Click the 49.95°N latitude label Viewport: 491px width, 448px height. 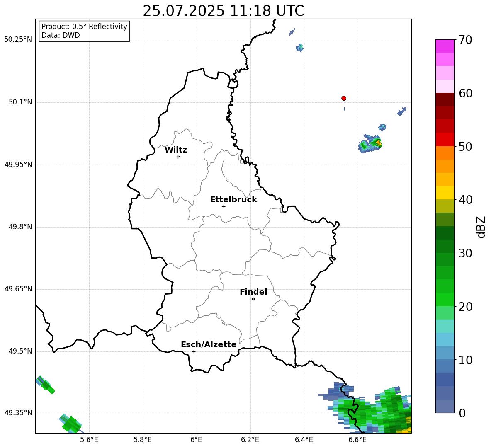click(x=18, y=165)
